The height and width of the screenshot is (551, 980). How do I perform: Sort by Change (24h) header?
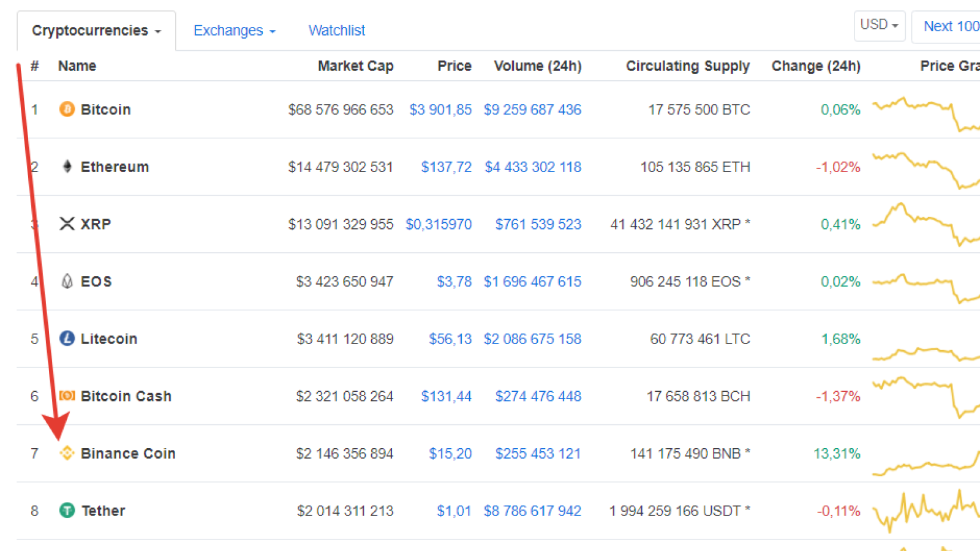tap(816, 66)
